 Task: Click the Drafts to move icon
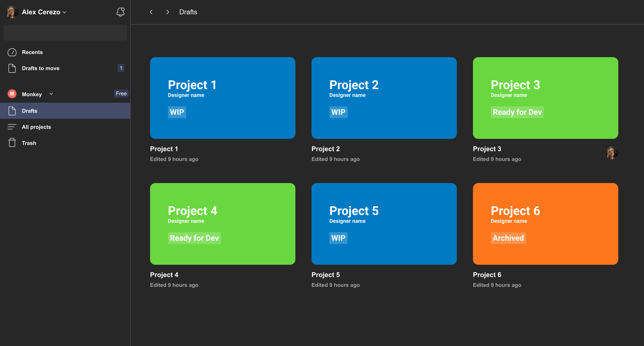(12, 68)
